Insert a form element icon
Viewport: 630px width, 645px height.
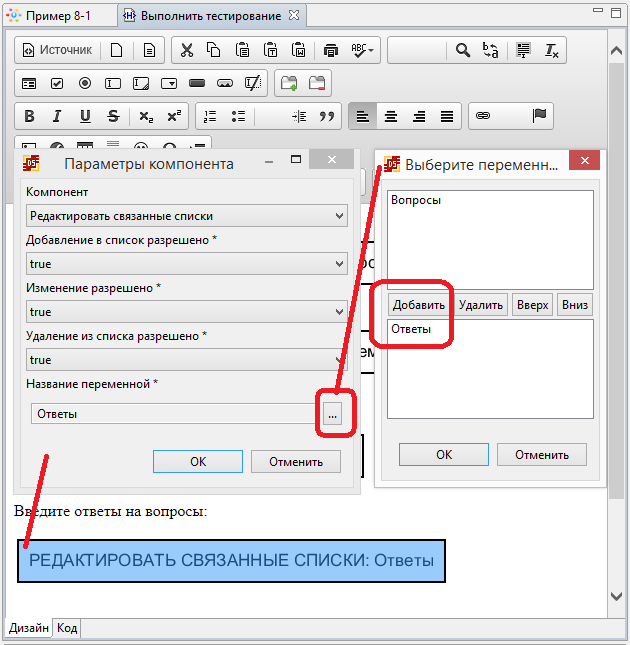29,84
